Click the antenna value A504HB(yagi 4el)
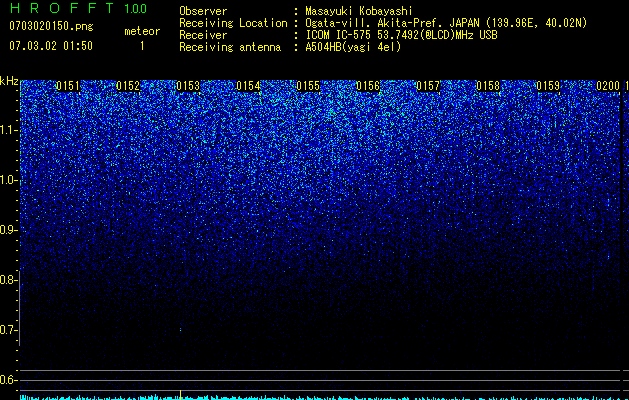Image resolution: width=629 pixels, height=400 pixels. click(353, 47)
